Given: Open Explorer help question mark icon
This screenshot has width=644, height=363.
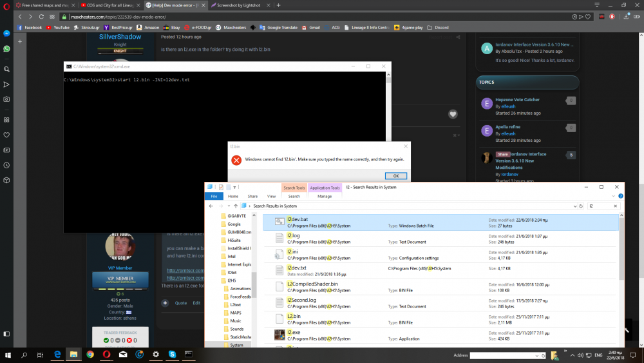Looking at the screenshot, I should [x=621, y=196].
